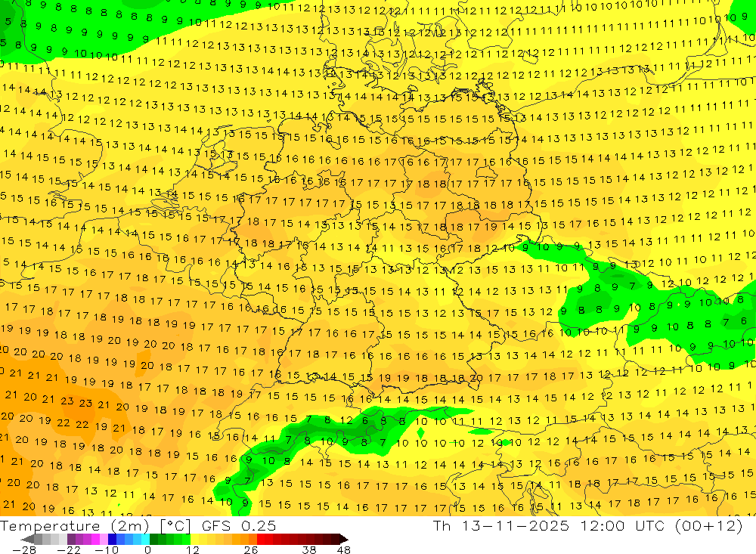This screenshot has height=554, width=756.
Task: Click the 'Temperature (2m) [°C]' title text
Action: pos(95,525)
